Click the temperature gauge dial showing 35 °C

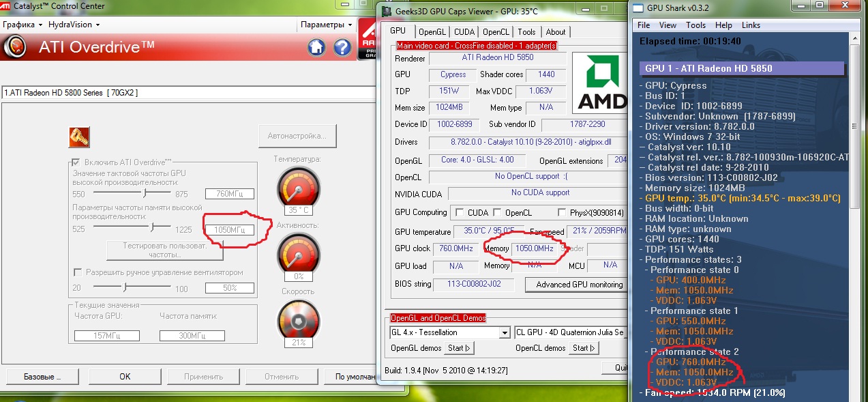(298, 187)
